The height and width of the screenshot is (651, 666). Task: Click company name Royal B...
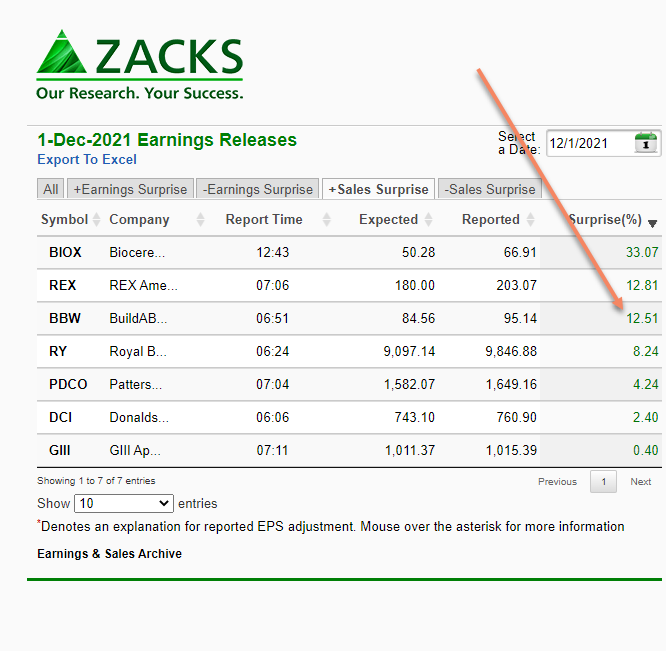(x=138, y=351)
